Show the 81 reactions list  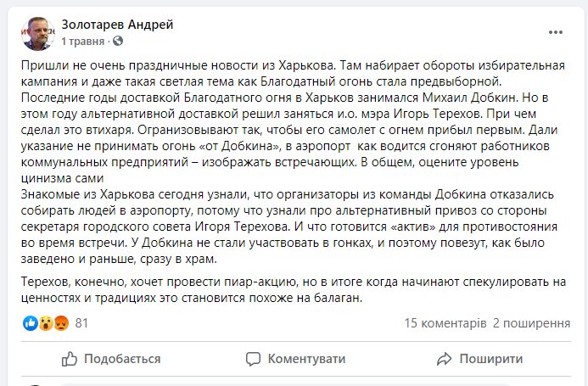82,323
